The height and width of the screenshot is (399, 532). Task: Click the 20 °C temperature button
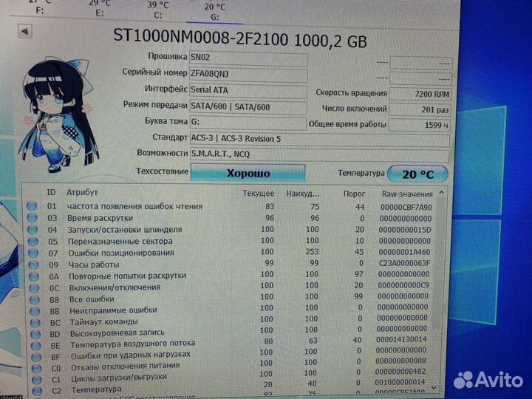click(x=417, y=174)
